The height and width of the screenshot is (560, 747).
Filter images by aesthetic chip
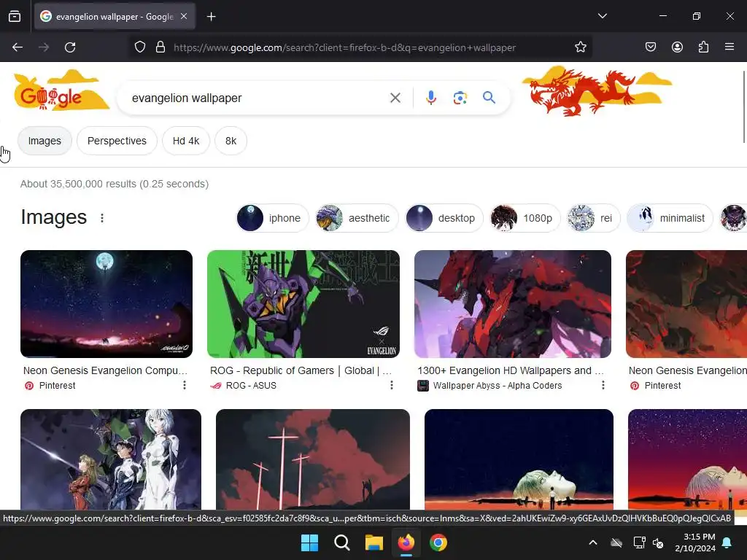click(356, 218)
